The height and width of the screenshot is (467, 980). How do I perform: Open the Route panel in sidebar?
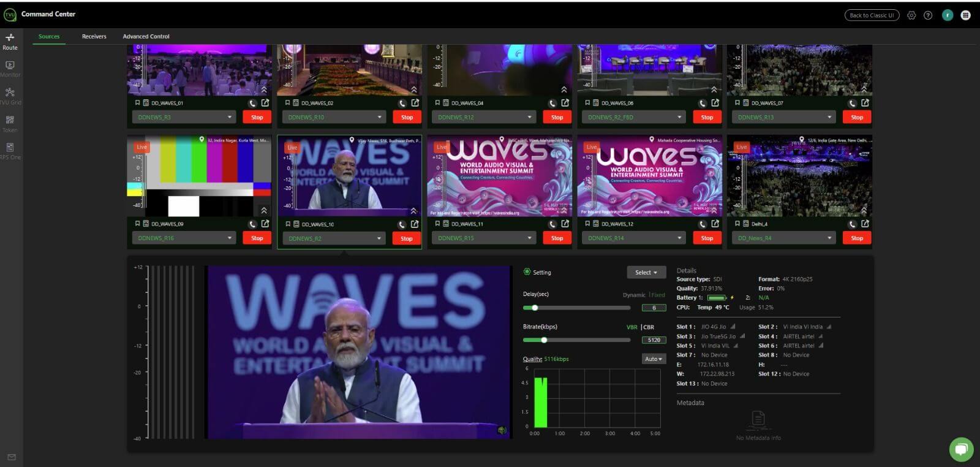[10, 42]
